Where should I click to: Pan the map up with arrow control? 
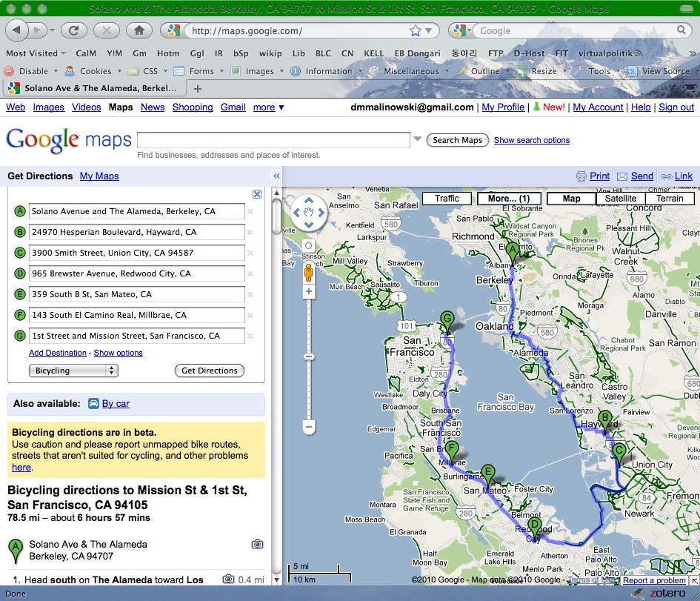pos(308,200)
